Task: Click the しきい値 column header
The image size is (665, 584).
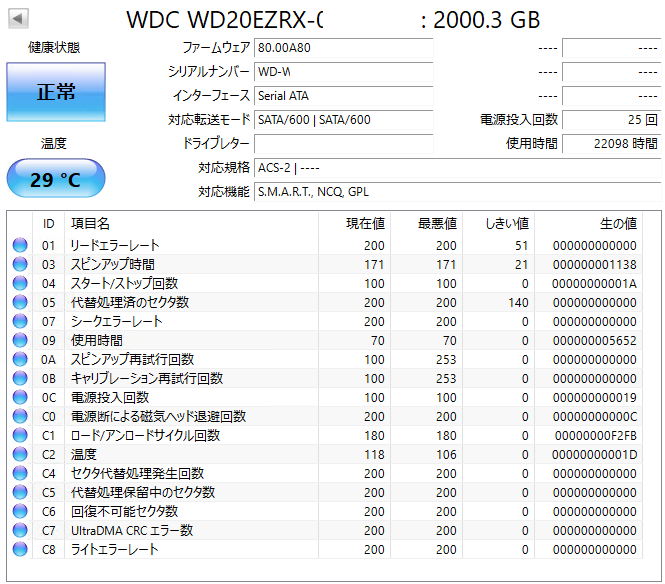Action: pyautogui.click(x=499, y=224)
